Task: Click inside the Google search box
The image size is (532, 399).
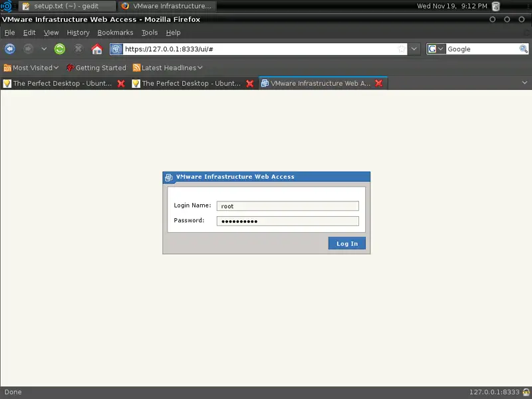Action: 482,49
